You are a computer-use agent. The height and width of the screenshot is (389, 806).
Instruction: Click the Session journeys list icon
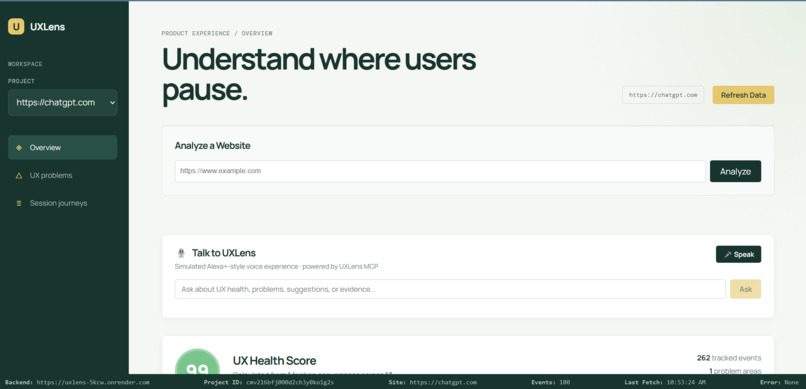pyautogui.click(x=19, y=203)
